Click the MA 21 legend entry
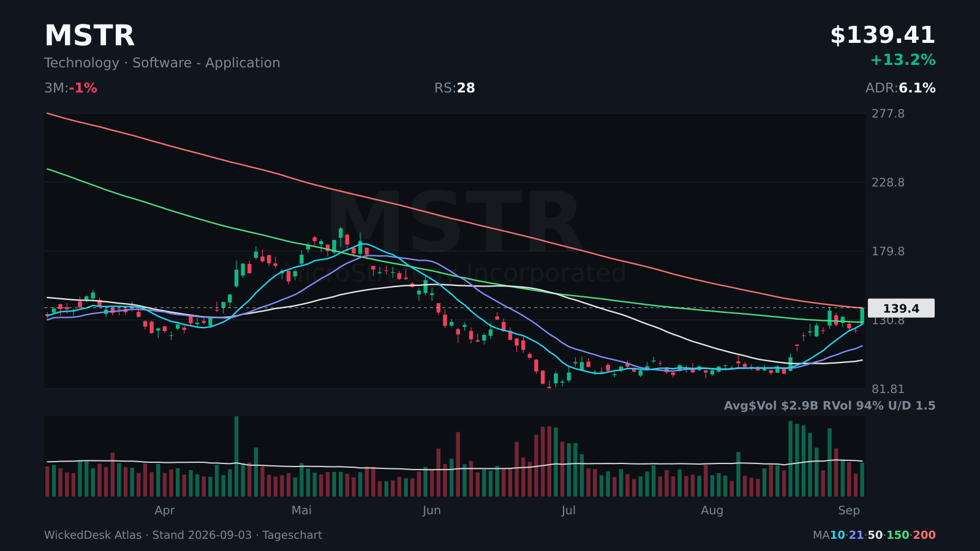980x551 pixels. tap(856, 535)
